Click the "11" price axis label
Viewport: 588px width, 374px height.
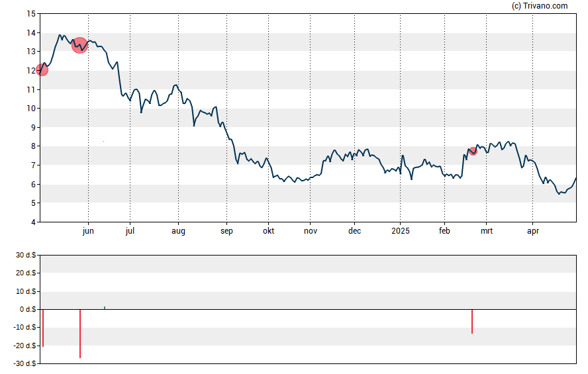31,89
